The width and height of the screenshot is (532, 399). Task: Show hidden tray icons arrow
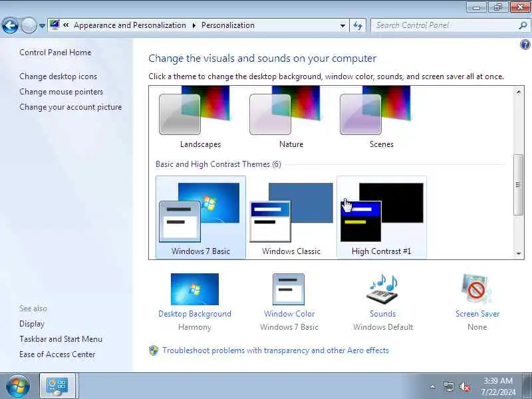(433, 386)
